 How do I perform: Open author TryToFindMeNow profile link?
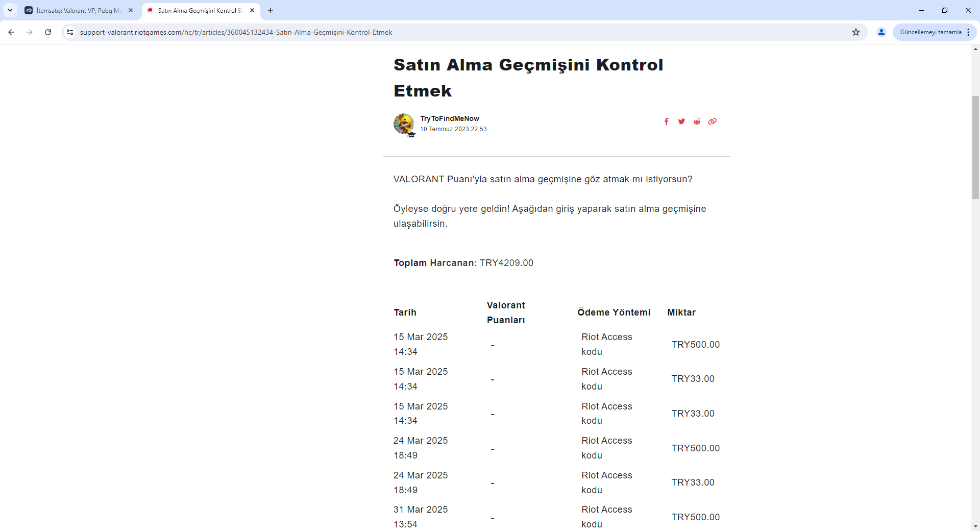(x=450, y=118)
